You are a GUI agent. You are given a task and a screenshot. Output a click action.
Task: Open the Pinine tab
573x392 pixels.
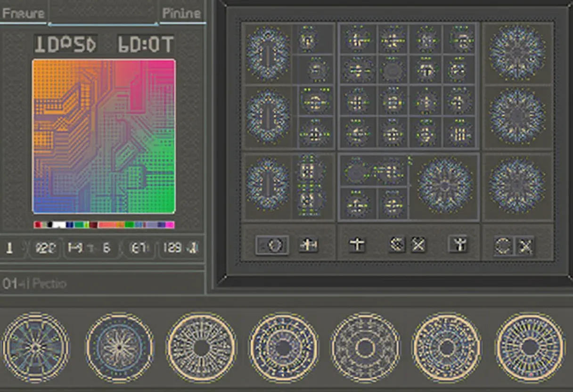coord(181,13)
